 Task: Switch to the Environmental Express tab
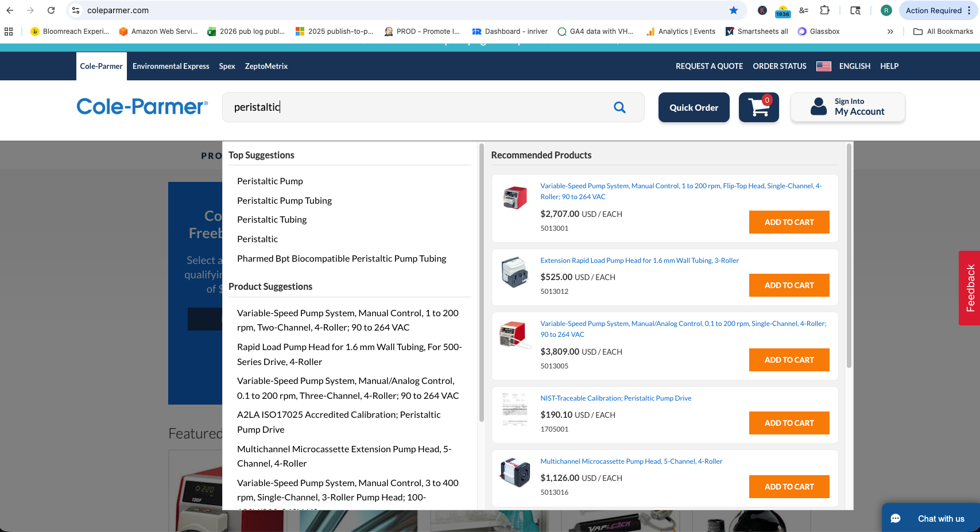pyautogui.click(x=171, y=66)
